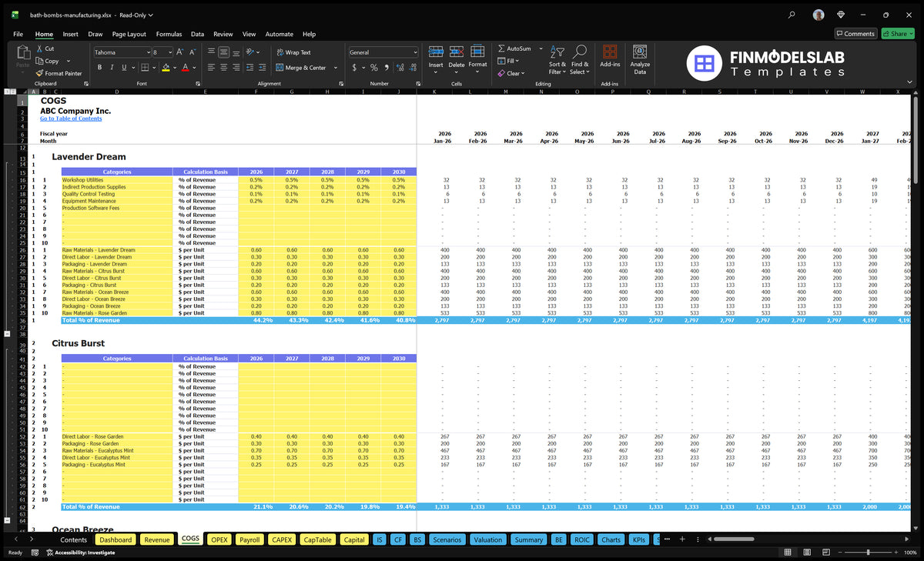The width and height of the screenshot is (924, 561).
Task: Open Merge & Center dropdown arrow
Action: click(x=336, y=68)
